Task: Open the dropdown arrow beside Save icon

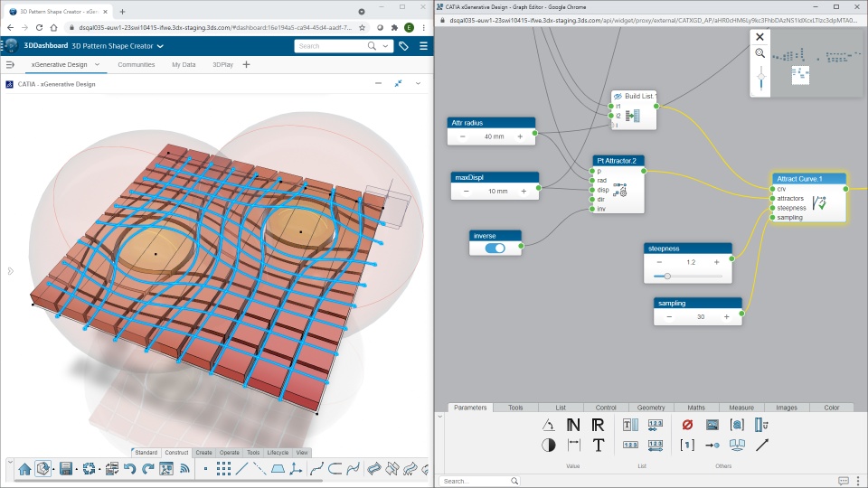Action: (76, 470)
